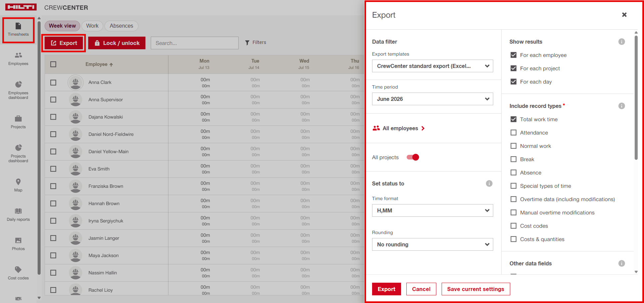
Task: Open the Export templates dropdown
Action: click(432, 66)
